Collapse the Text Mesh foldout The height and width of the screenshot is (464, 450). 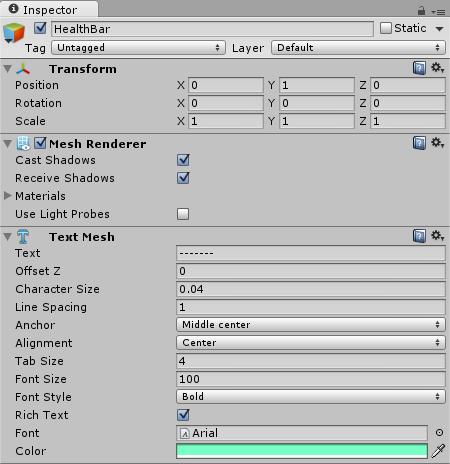tap(8, 237)
